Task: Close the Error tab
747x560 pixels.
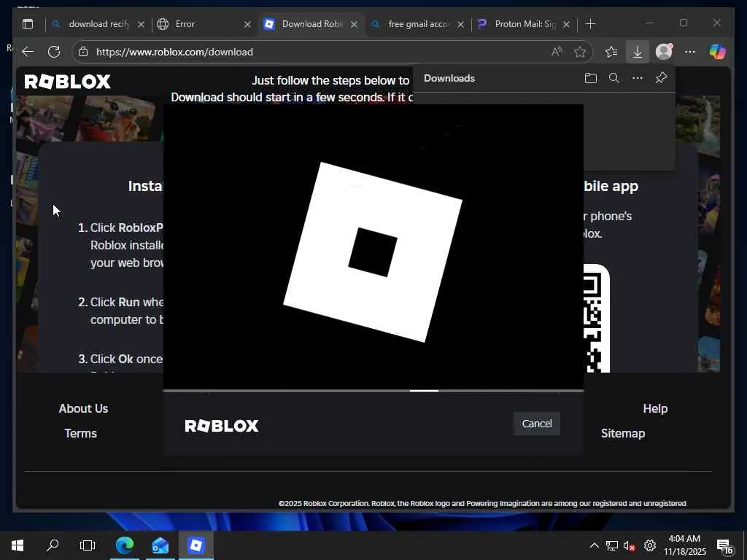Action: pos(248,24)
